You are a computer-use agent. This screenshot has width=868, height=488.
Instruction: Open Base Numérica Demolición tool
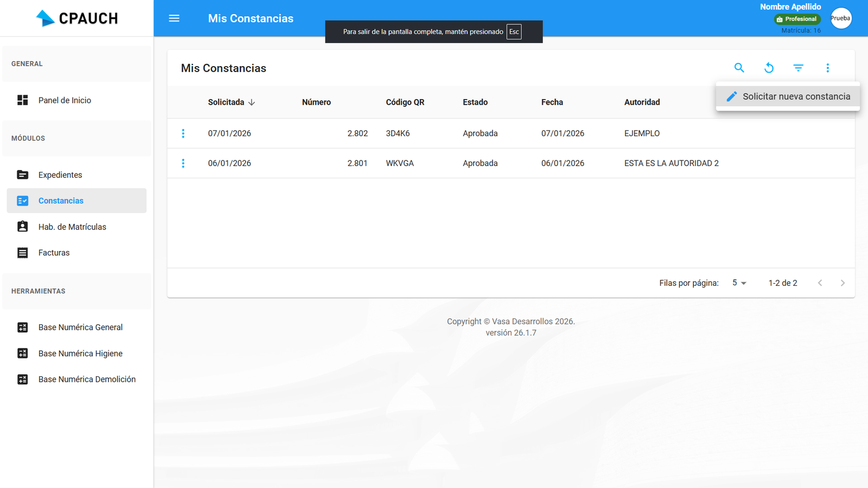(x=87, y=380)
